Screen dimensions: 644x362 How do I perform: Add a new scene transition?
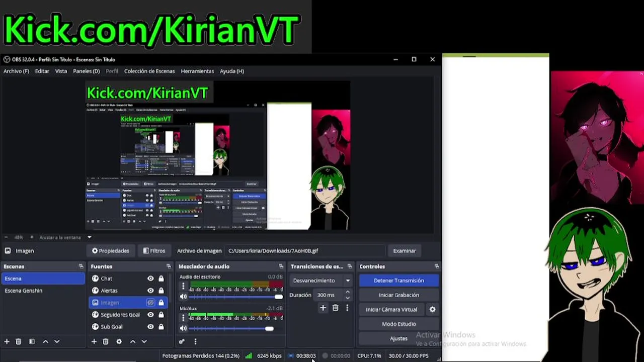[x=323, y=308]
